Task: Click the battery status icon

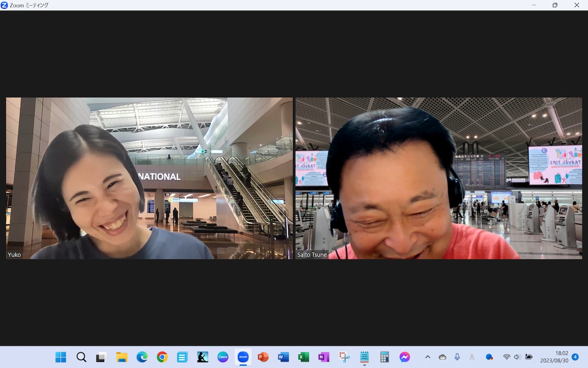Action: [529, 357]
